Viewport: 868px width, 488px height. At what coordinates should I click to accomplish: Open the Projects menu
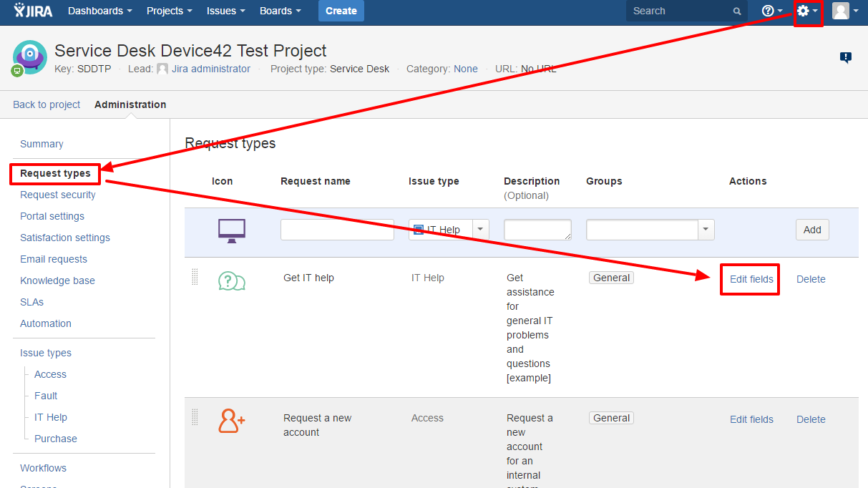coord(169,11)
